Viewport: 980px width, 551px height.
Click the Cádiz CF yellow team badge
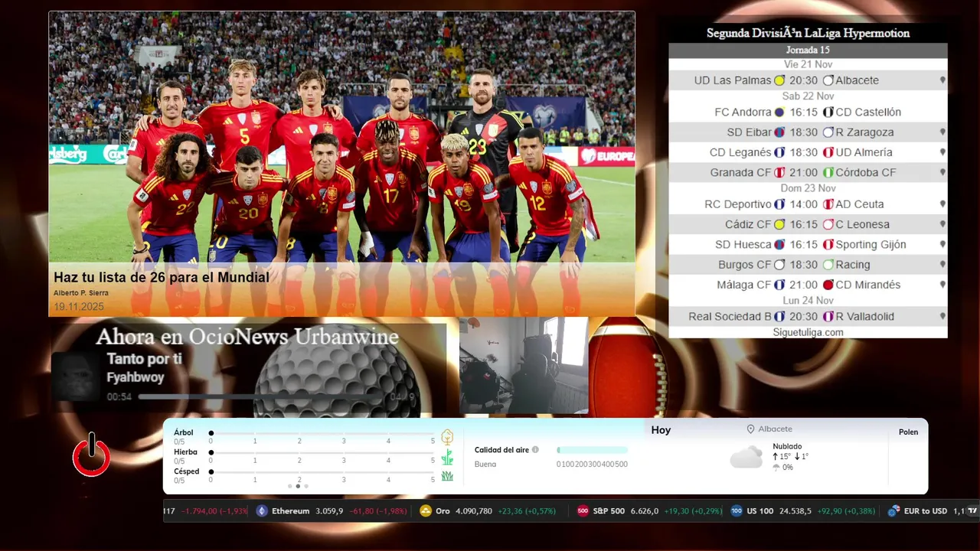[779, 225]
